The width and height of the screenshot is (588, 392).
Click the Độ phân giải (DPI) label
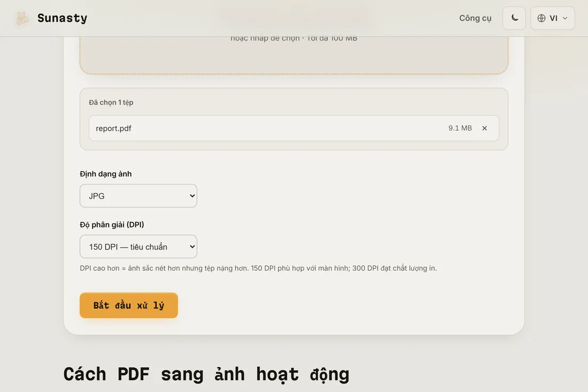pos(112,225)
